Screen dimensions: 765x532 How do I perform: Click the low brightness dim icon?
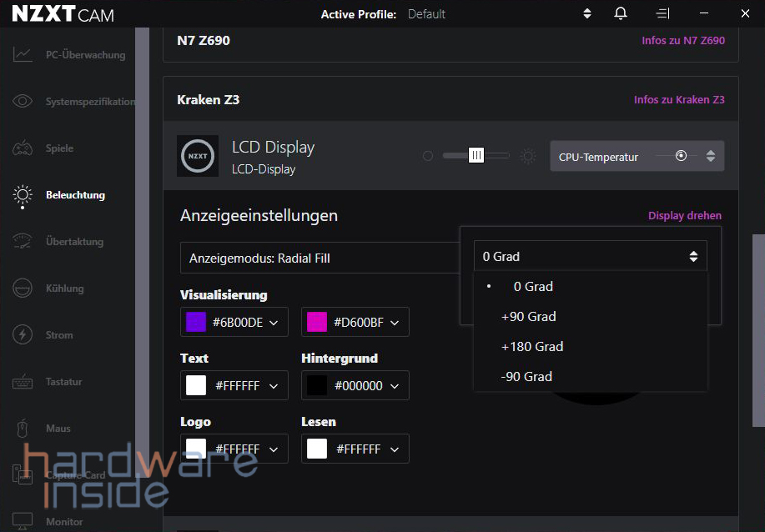[x=428, y=156]
